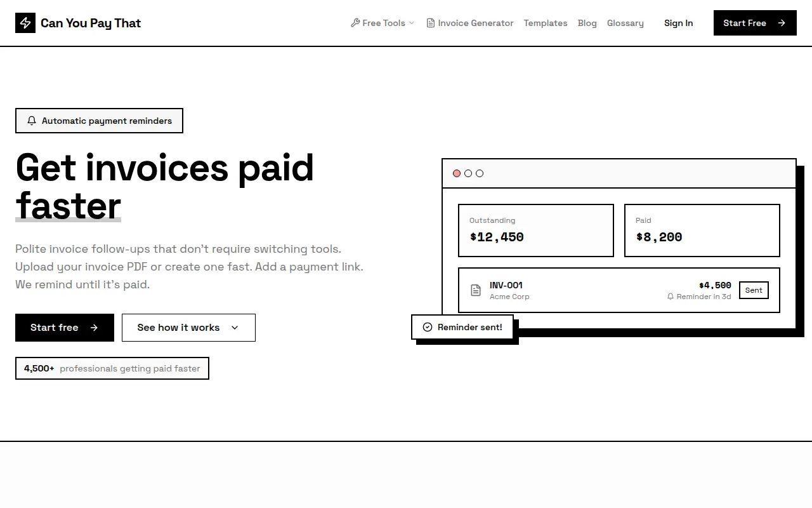Click the lightning bolt logo icon
The width and height of the screenshot is (812, 508).
pyautogui.click(x=25, y=23)
